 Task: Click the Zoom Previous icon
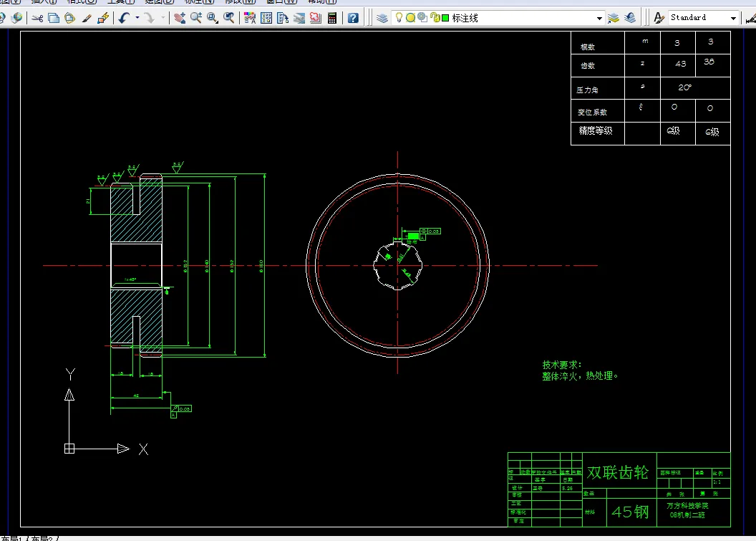(x=229, y=19)
